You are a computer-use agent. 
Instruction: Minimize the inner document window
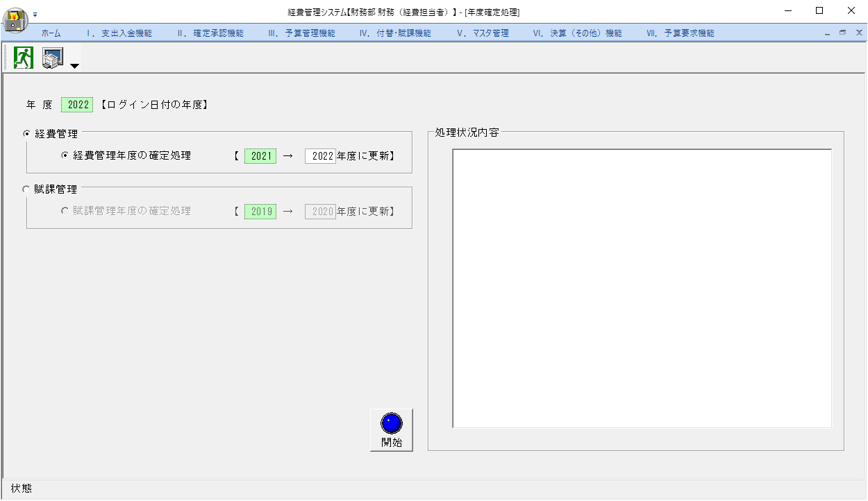pyautogui.click(x=828, y=33)
